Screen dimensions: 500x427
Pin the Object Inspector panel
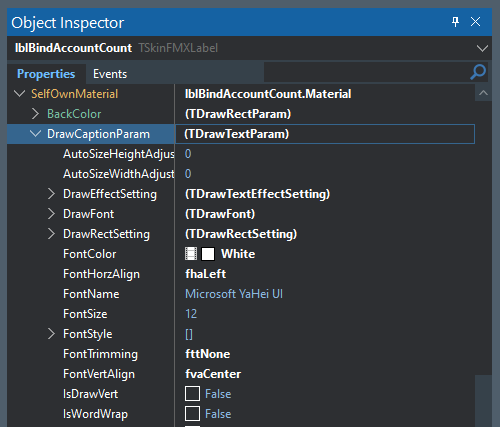[x=455, y=22]
